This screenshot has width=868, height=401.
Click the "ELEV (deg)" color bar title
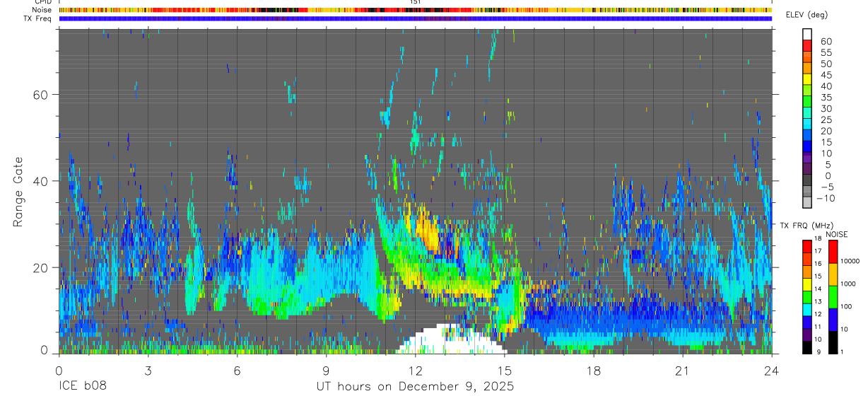click(x=809, y=15)
